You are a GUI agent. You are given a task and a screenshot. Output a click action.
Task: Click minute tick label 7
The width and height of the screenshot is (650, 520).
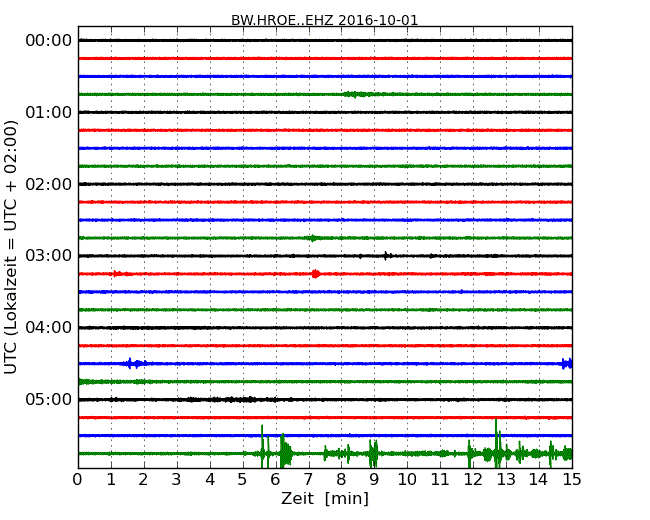click(308, 480)
